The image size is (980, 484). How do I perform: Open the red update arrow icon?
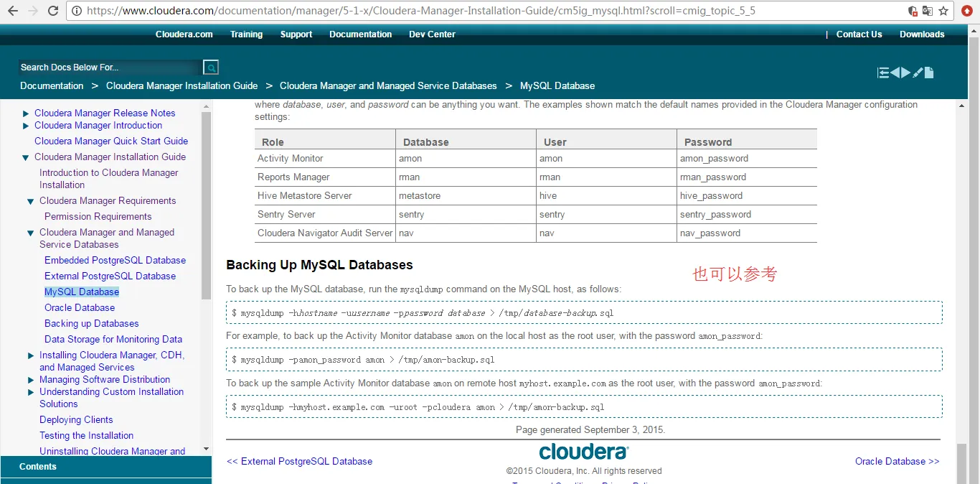point(967,11)
